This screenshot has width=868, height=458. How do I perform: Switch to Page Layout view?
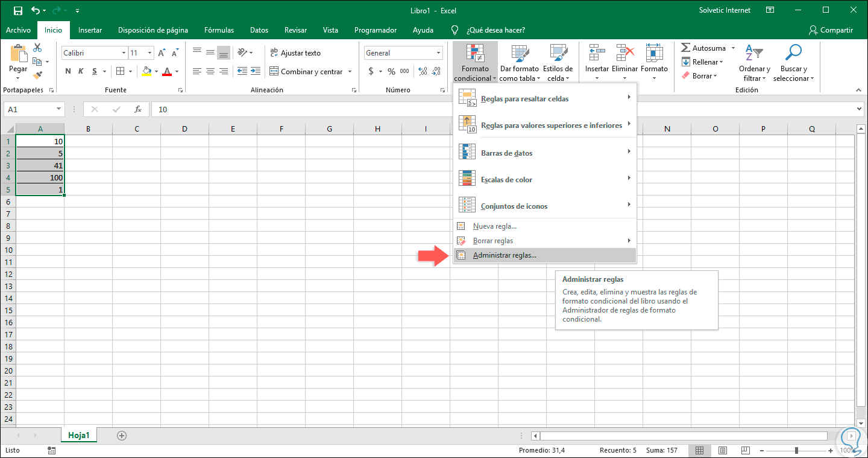(722, 450)
